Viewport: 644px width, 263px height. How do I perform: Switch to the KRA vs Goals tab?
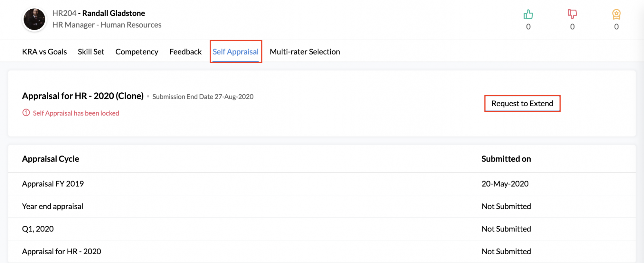[x=44, y=52]
